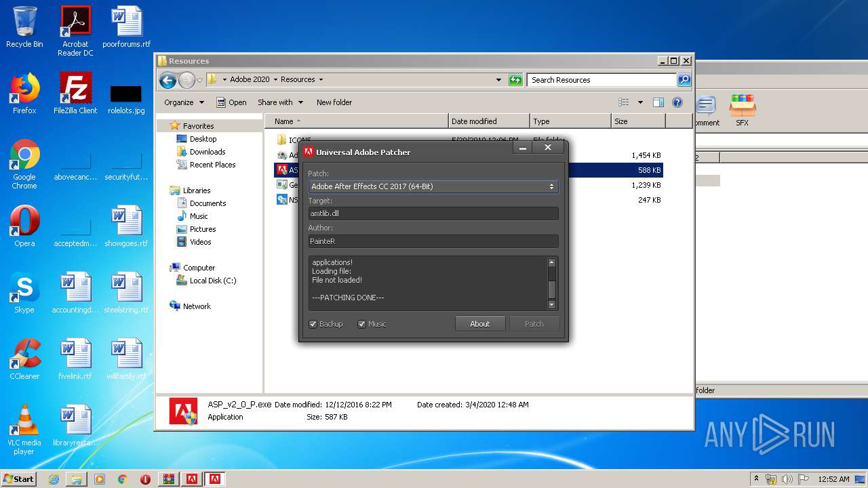868x488 pixels.
Task: Click the Explorer Help icon
Action: click(x=677, y=102)
